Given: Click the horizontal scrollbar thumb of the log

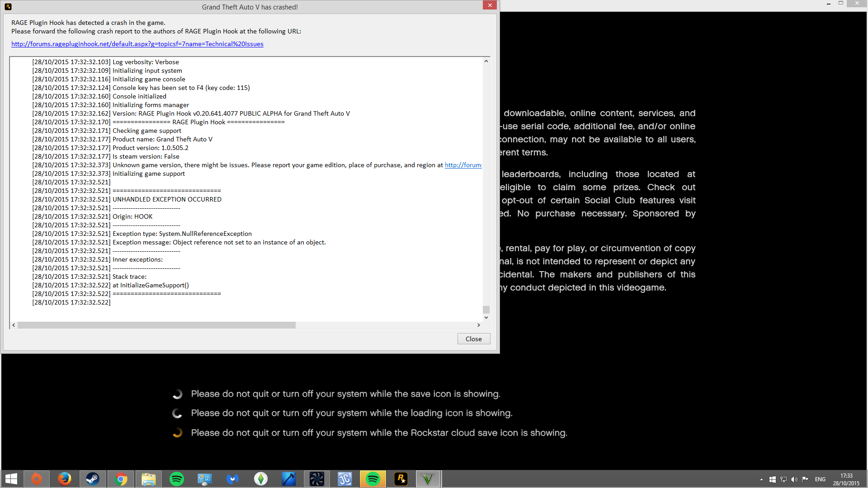Looking at the screenshot, I should (156, 325).
